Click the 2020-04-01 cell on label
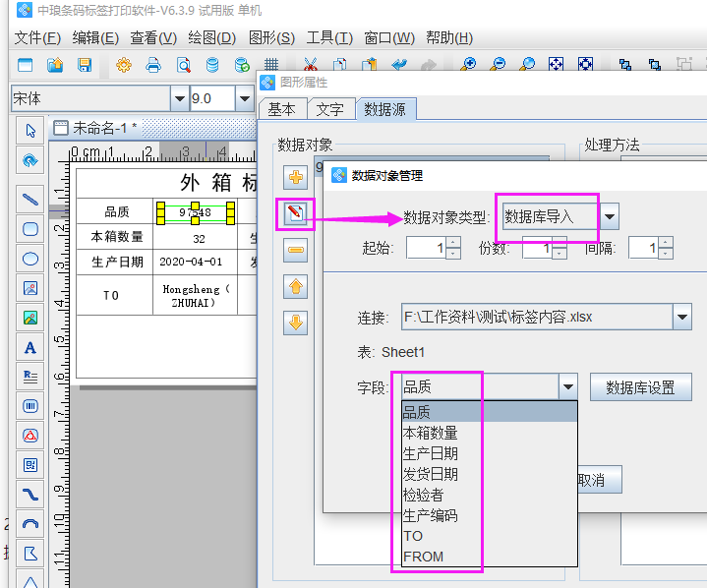 pyautogui.click(x=195, y=262)
